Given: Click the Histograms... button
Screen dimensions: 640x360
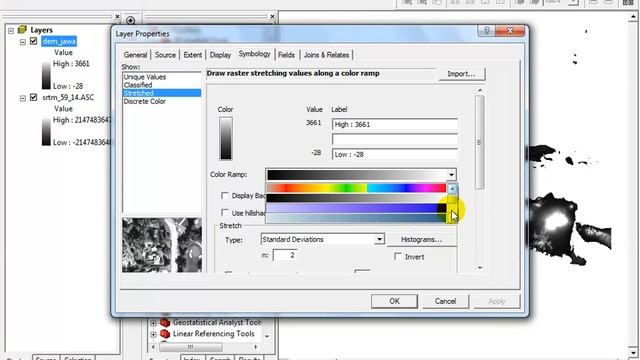Looking at the screenshot, I should coord(422,240).
